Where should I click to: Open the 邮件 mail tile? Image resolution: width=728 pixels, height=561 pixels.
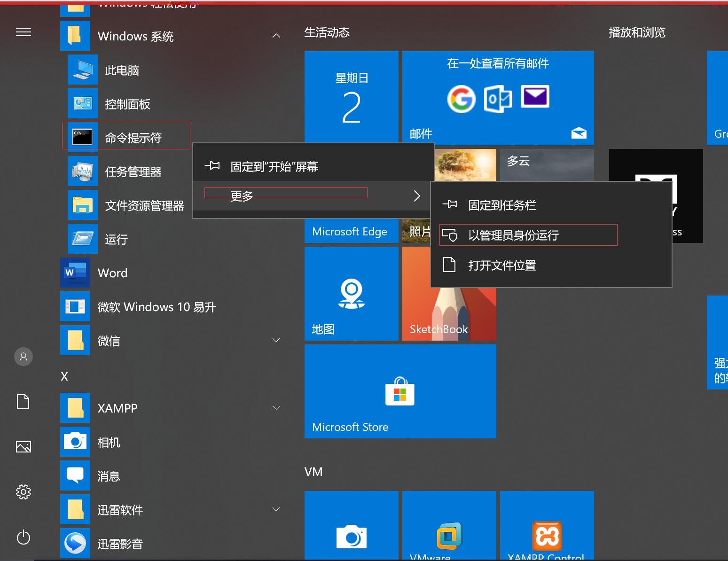pyautogui.click(x=498, y=98)
